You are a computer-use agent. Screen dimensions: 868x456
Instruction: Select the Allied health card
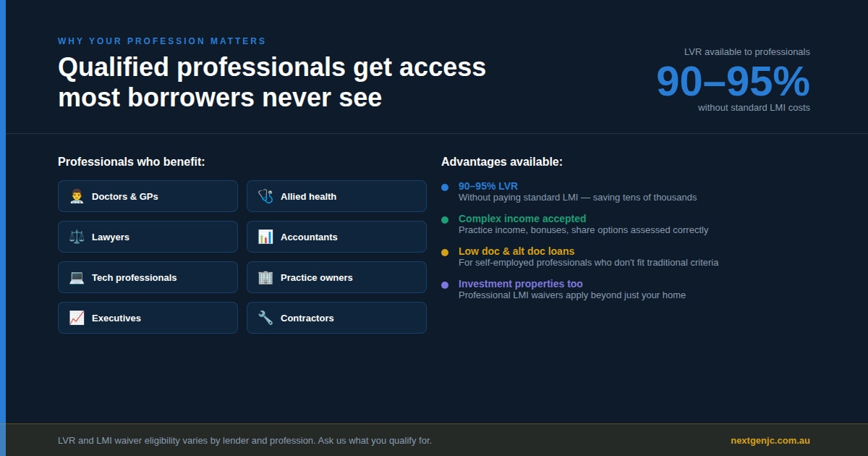tap(336, 196)
